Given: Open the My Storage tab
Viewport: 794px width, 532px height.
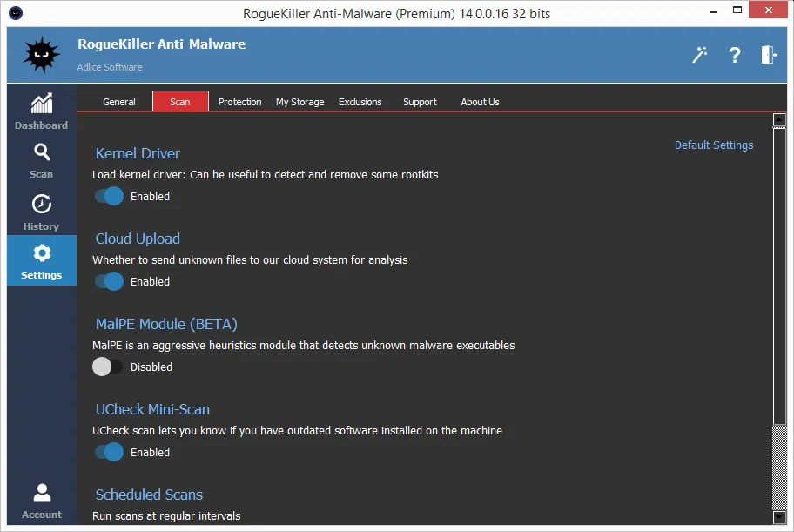Looking at the screenshot, I should click(299, 102).
